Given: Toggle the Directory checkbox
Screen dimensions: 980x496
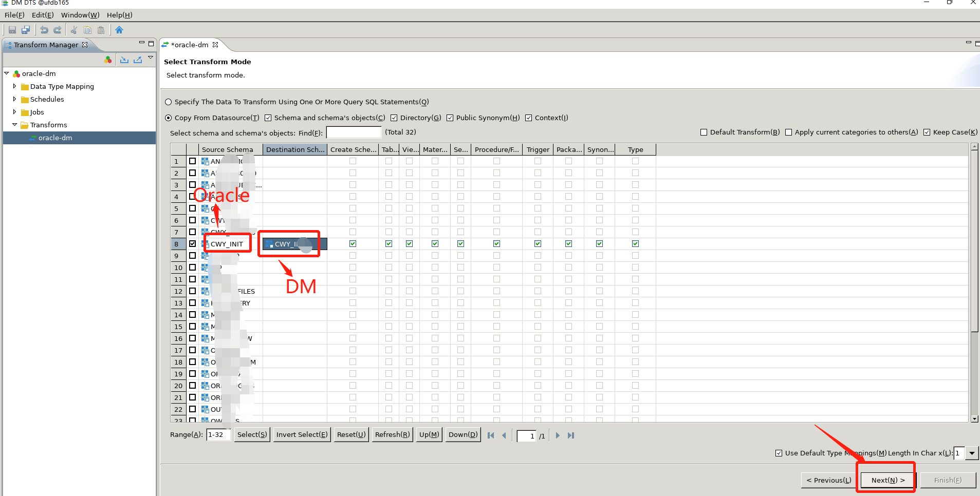Looking at the screenshot, I should (394, 118).
